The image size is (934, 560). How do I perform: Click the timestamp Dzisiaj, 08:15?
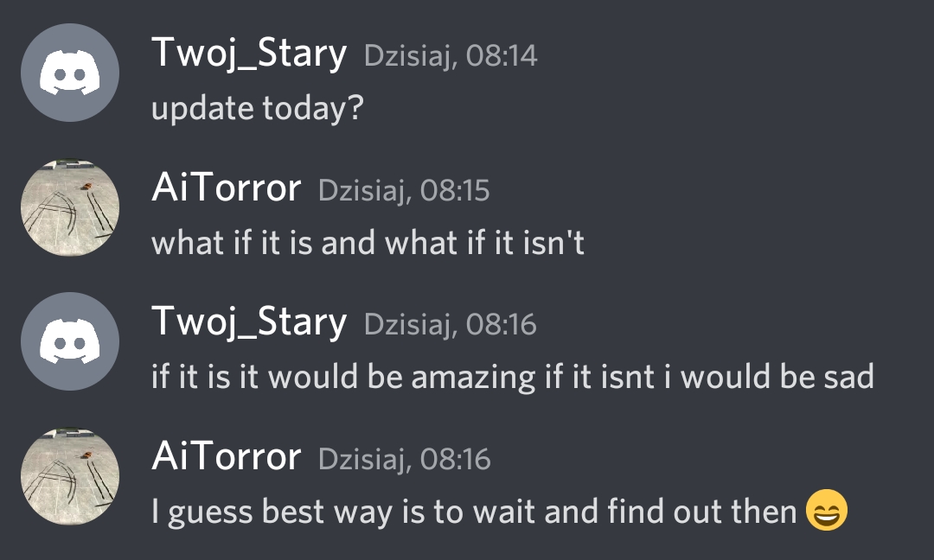(404, 190)
